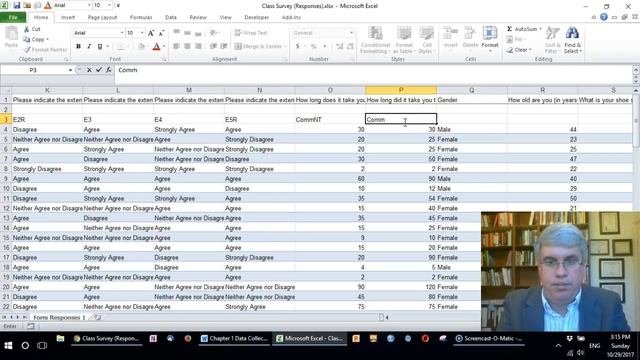Open the Number Format General dropdown
The height and width of the screenshot is (360, 640).
point(351,33)
